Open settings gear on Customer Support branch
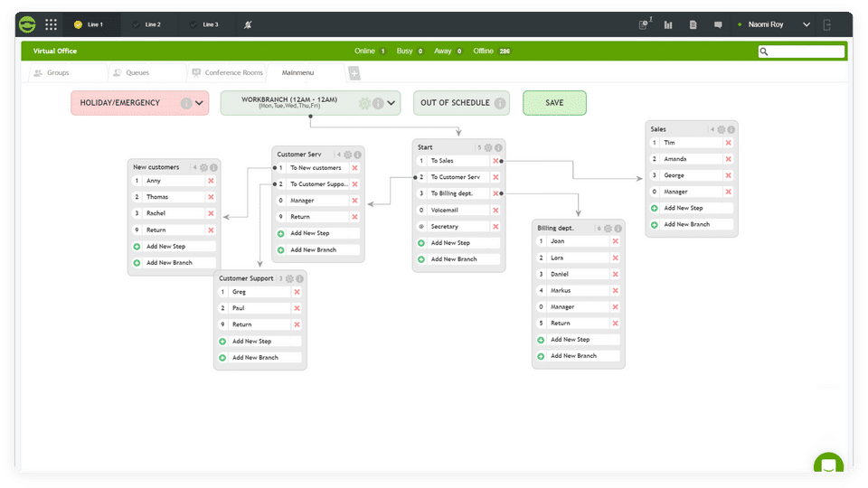Screen dimensions: 868x488 (289, 279)
